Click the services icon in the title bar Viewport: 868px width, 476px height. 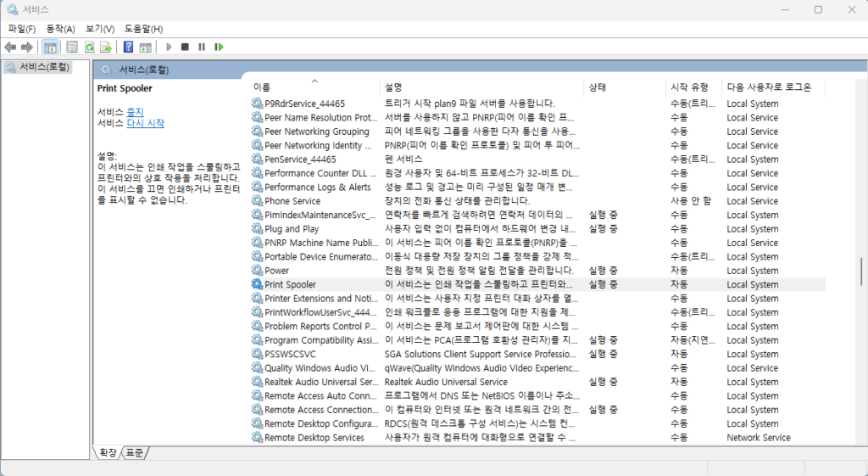point(12,9)
